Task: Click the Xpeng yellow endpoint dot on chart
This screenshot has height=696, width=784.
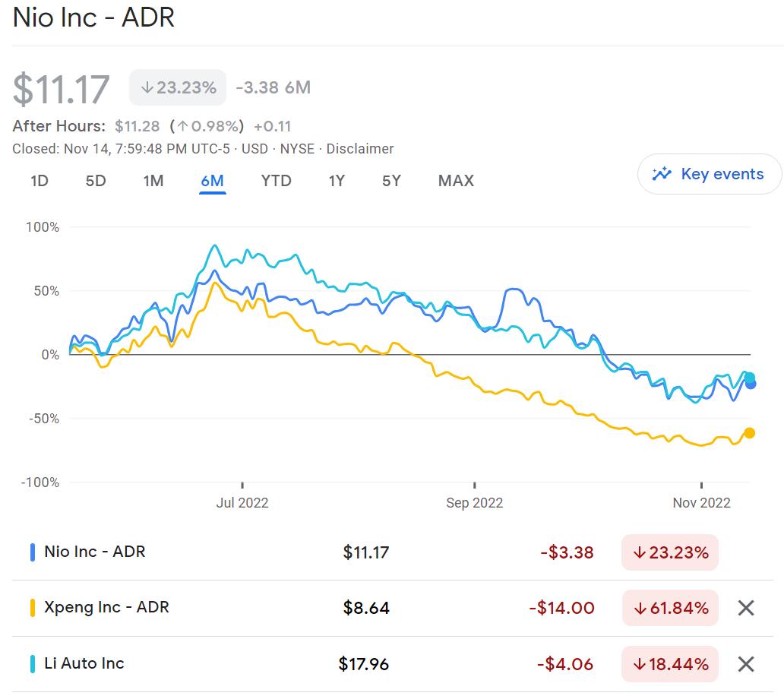Action: pyautogui.click(x=750, y=433)
